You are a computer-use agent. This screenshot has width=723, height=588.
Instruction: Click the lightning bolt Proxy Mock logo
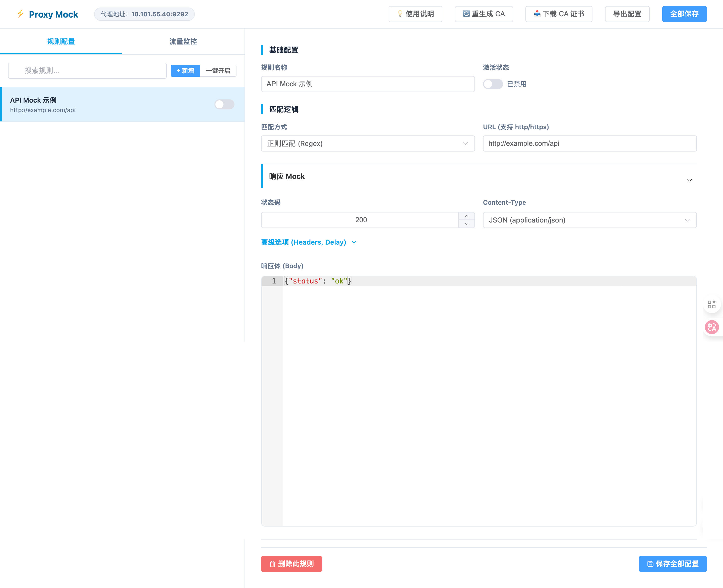20,14
